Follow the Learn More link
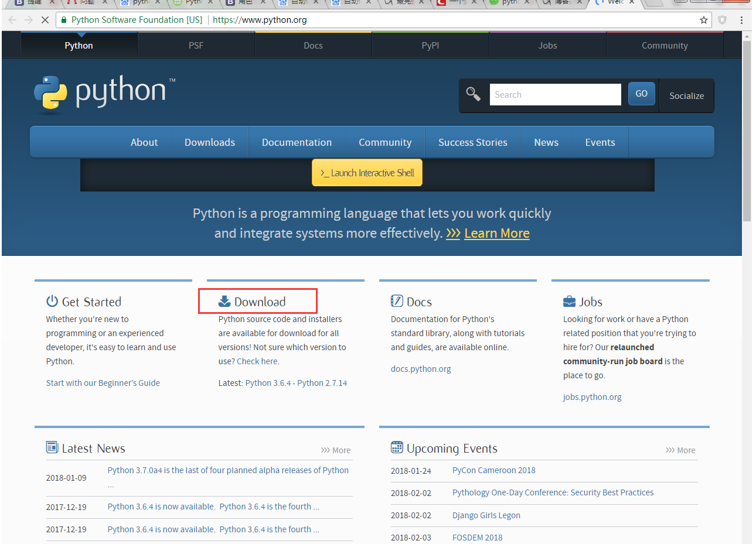The height and width of the screenshot is (544, 756). (497, 233)
